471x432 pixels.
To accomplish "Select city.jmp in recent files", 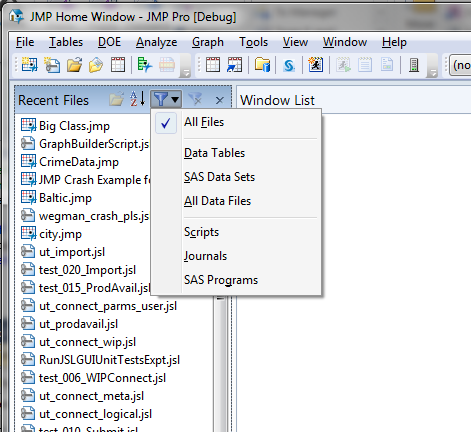I will [51, 234].
